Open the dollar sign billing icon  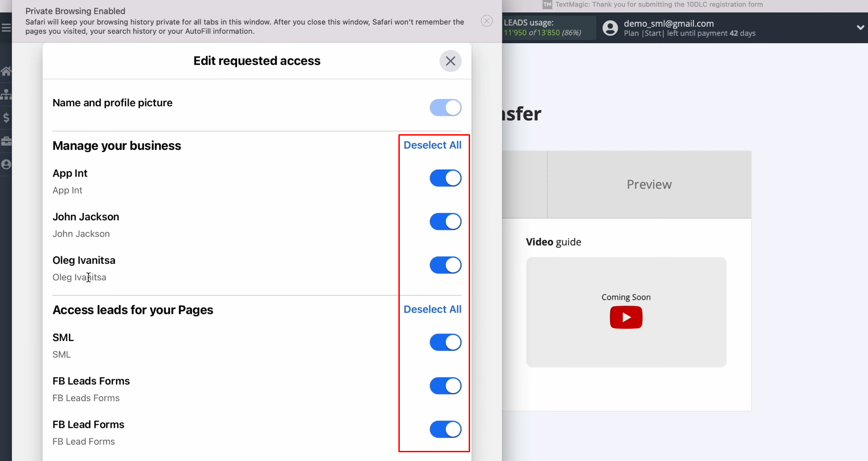pyautogui.click(x=6, y=118)
